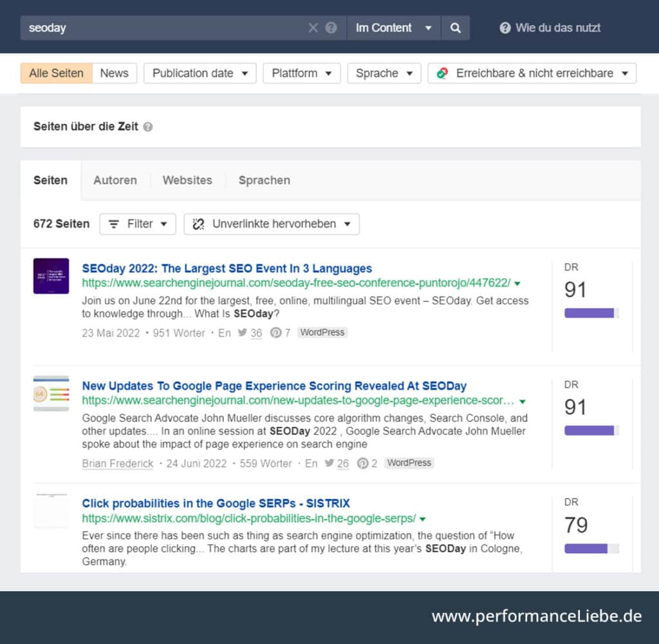Expand URL menu arrow for SISTRIX result
The image size is (659, 644).
423,519
